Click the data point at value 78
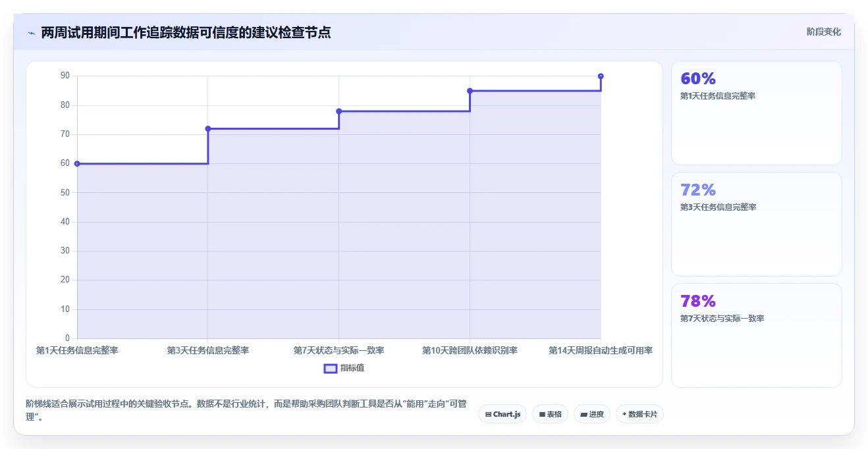The width and height of the screenshot is (868, 449). [339, 111]
